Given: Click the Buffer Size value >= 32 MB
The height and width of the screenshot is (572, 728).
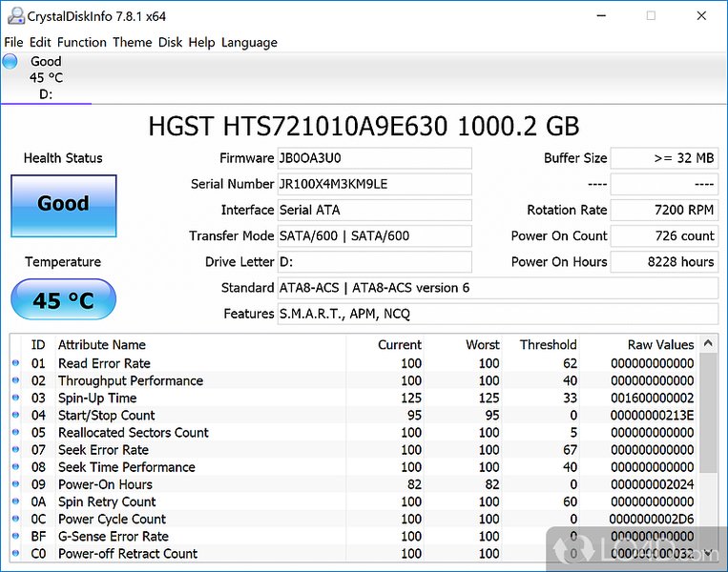Looking at the screenshot, I should pyautogui.click(x=664, y=158).
